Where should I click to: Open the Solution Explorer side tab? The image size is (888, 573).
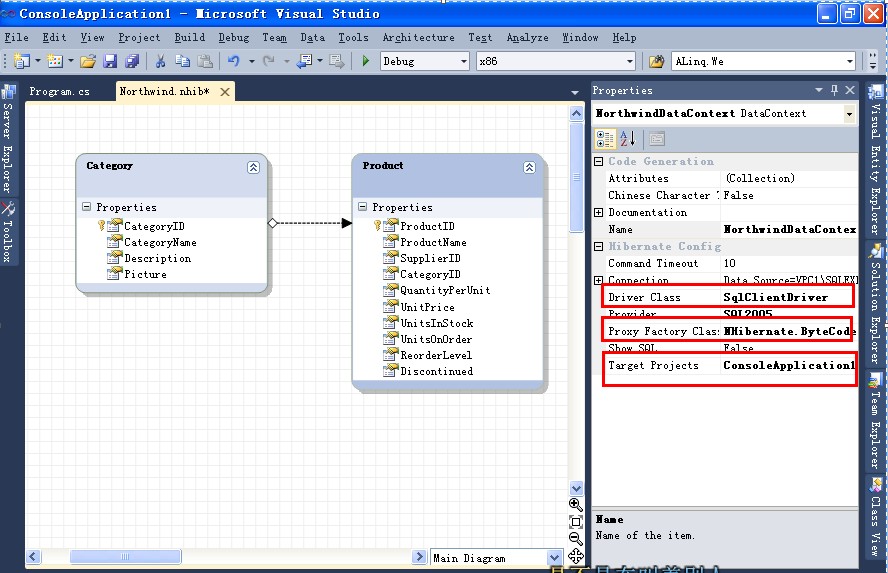click(876, 303)
